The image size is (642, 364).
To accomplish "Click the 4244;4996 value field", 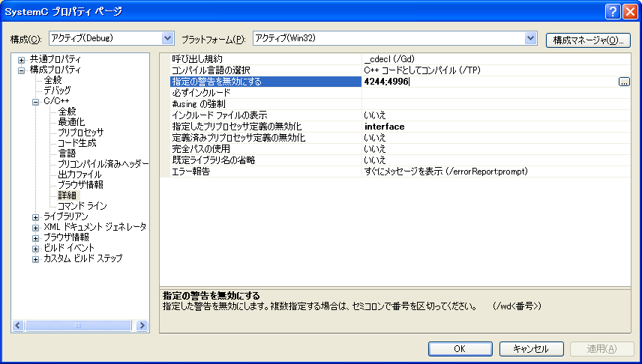I will pos(490,82).
